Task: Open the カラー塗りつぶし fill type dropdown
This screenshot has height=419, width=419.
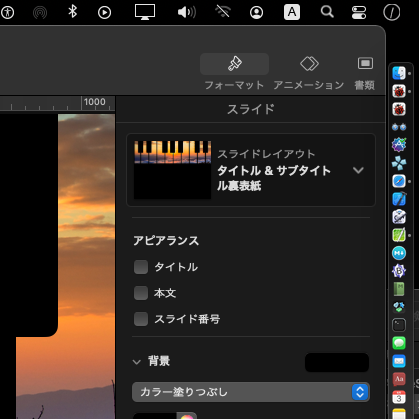Action: tap(251, 392)
